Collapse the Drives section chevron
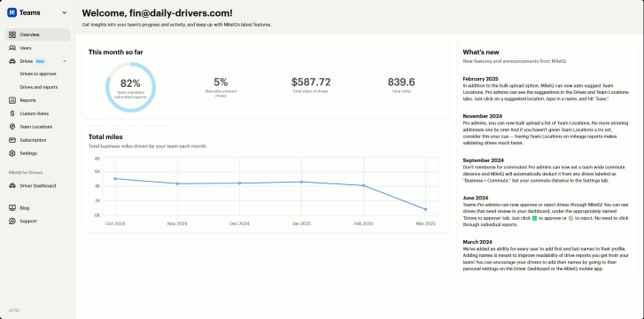The image size is (644, 319). point(65,61)
